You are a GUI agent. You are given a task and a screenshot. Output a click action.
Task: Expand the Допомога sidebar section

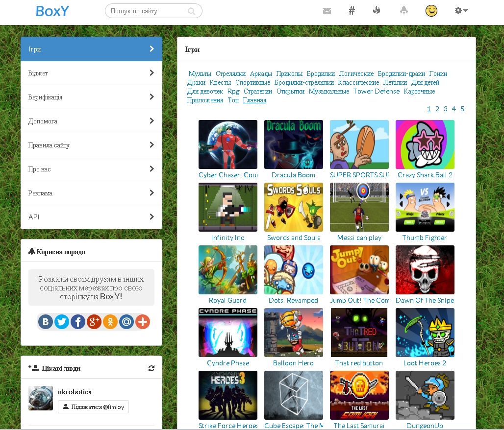click(x=91, y=121)
